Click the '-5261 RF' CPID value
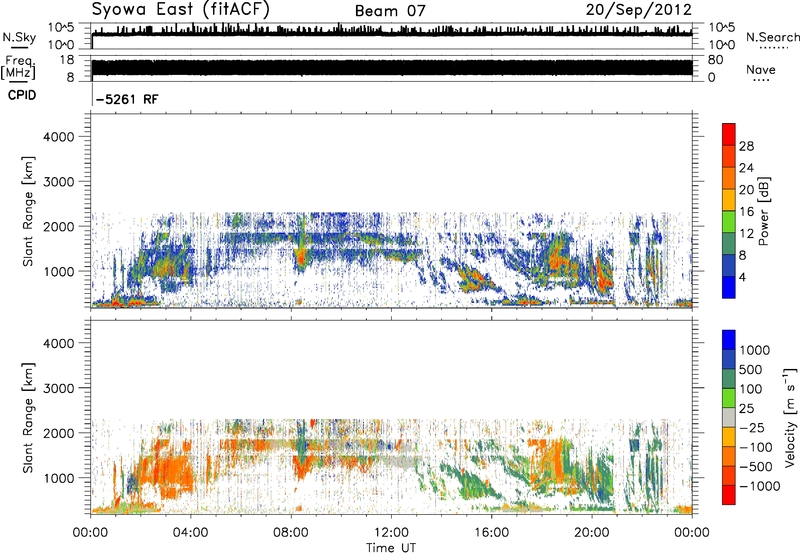Viewport: 800px width, 554px height. [x=127, y=99]
